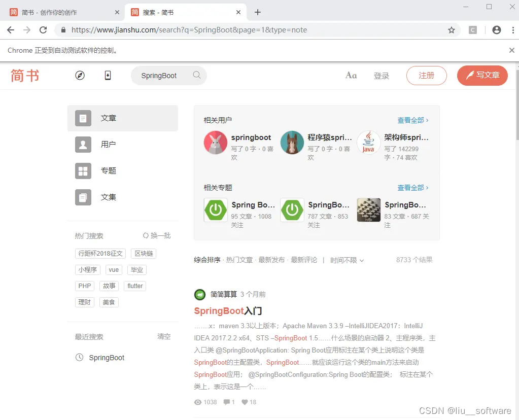
Task: Select the 文集 search category
Action: coord(123,197)
